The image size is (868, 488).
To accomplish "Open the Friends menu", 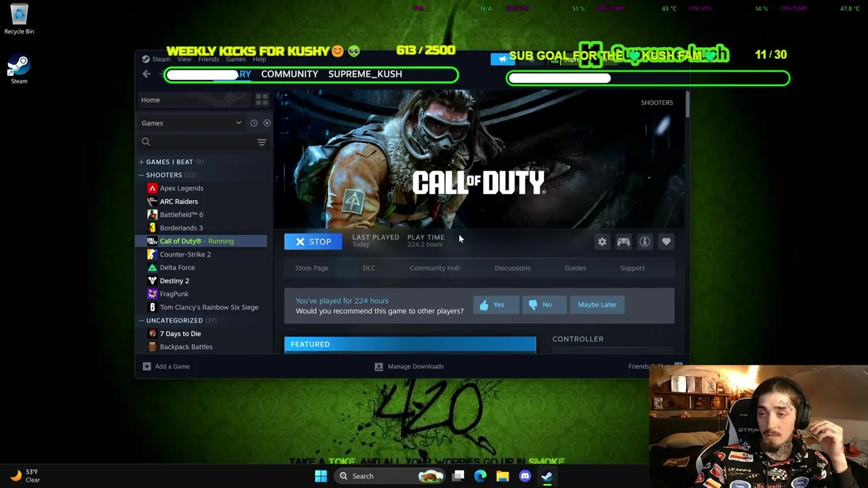I will tap(208, 59).
